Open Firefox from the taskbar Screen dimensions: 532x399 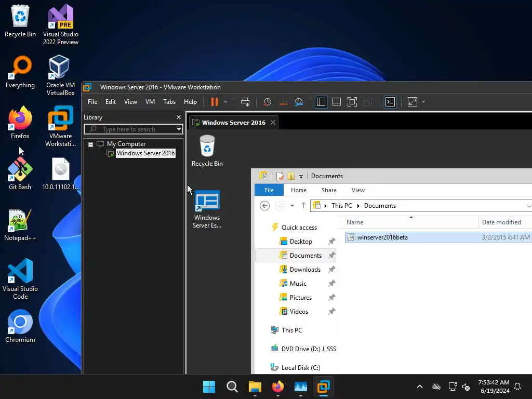pyautogui.click(x=277, y=387)
